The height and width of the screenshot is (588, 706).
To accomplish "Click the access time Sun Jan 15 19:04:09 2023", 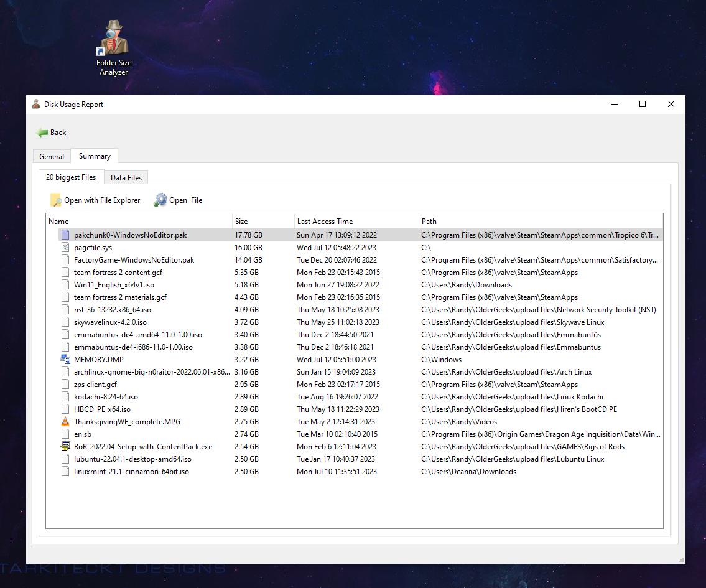I will (x=336, y=372).
